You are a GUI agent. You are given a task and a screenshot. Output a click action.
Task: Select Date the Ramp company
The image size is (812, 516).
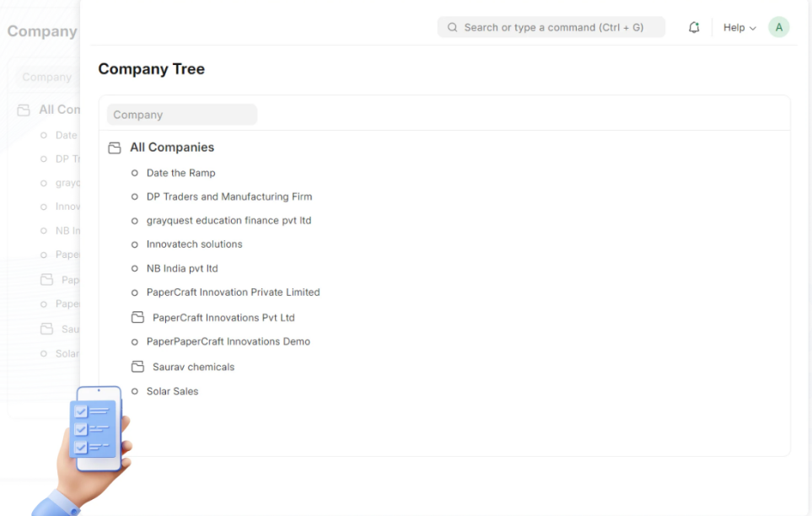(180, 173)
